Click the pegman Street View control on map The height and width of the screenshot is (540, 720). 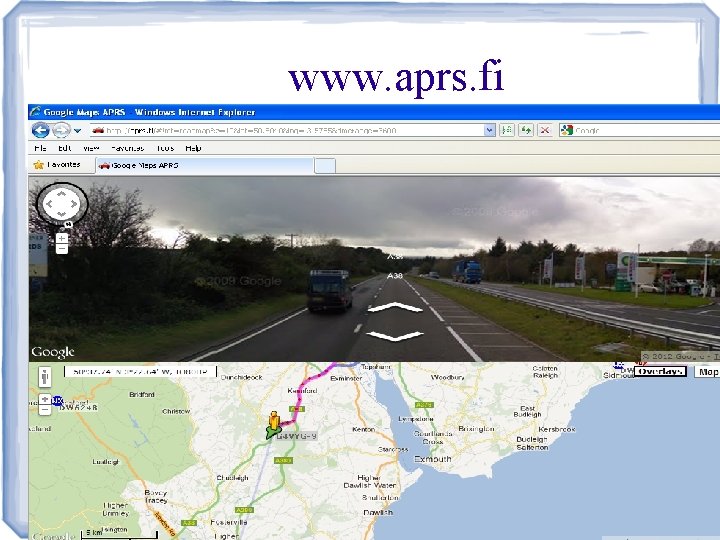click(x=45, y=377)
